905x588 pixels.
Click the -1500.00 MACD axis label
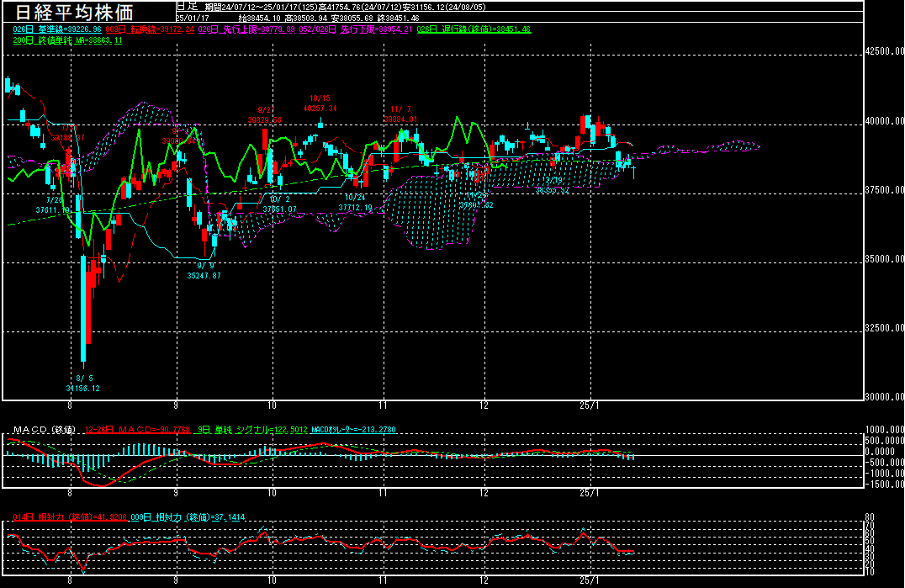[885, 485]
